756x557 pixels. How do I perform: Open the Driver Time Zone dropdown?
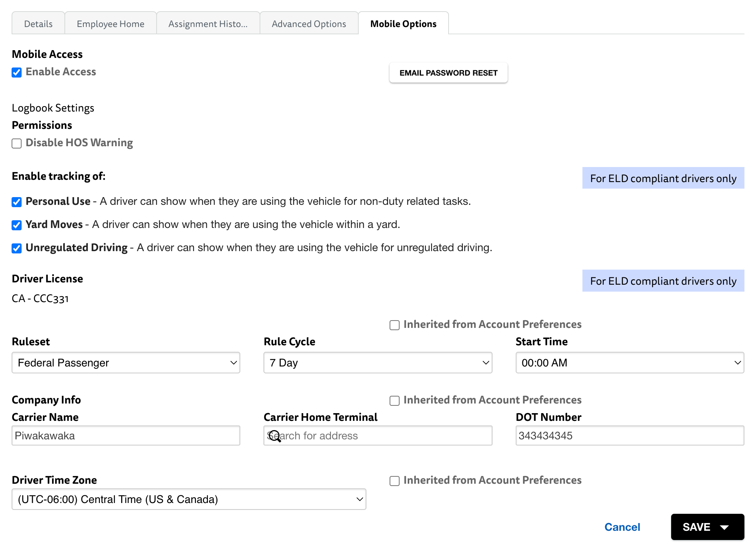(x=189, y=499)
